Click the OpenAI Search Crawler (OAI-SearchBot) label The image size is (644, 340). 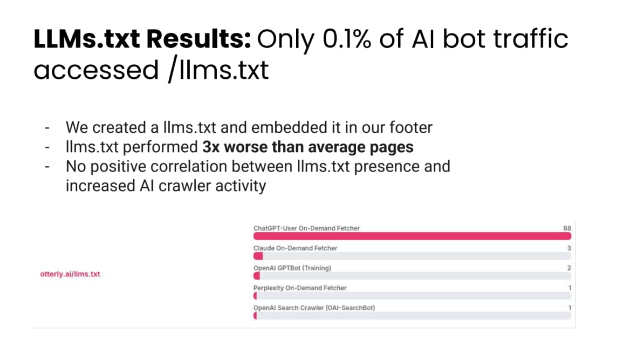pyautogui.click(x=314, y=308)
